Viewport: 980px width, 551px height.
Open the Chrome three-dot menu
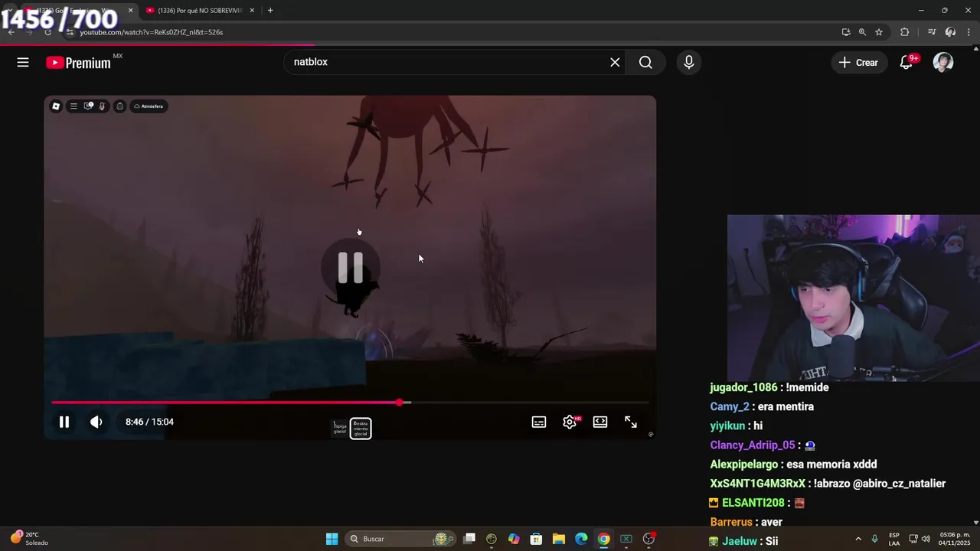[x=969, y=32]
